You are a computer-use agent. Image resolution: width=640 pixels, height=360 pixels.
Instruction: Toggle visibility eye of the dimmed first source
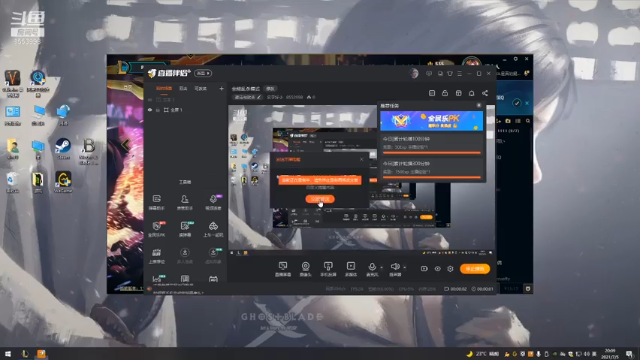click(150, 100)
